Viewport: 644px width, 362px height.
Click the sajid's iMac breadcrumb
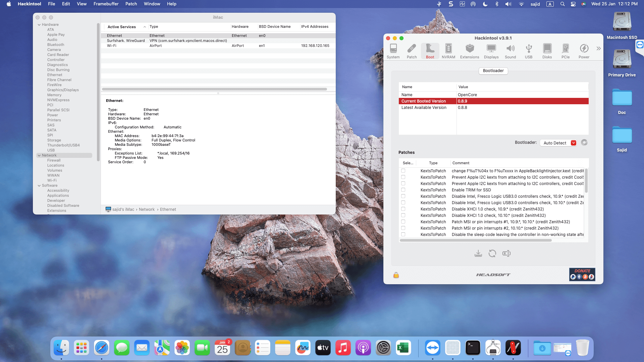(x=123, y=209)
